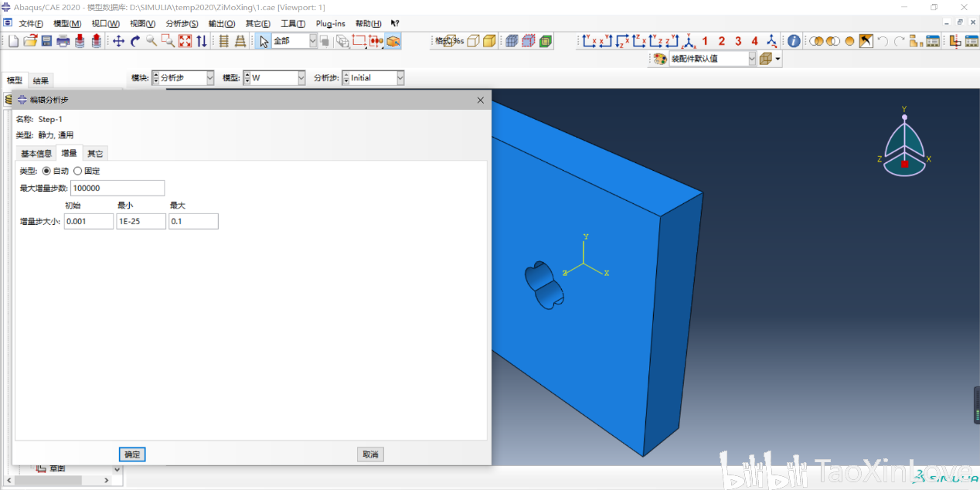The image size is (980, 490).
Task: Click the Auto-fit view icon
Action: coord(185,41)
